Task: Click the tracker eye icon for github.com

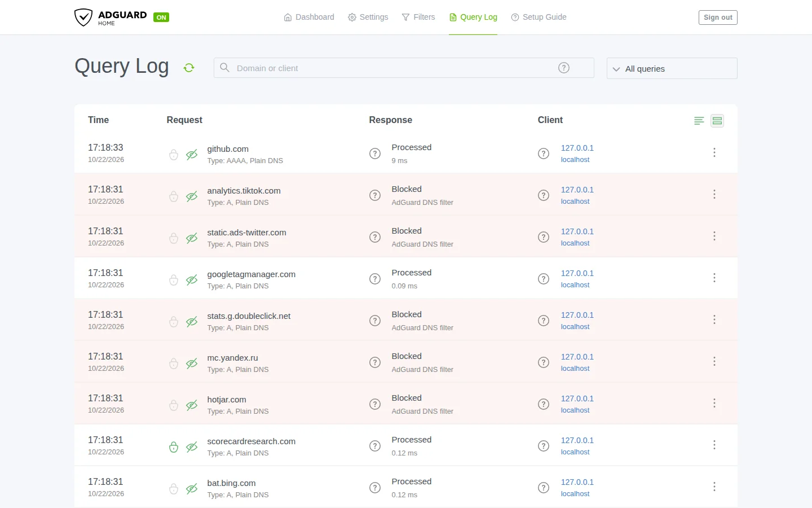Action: tap(192, 155)
